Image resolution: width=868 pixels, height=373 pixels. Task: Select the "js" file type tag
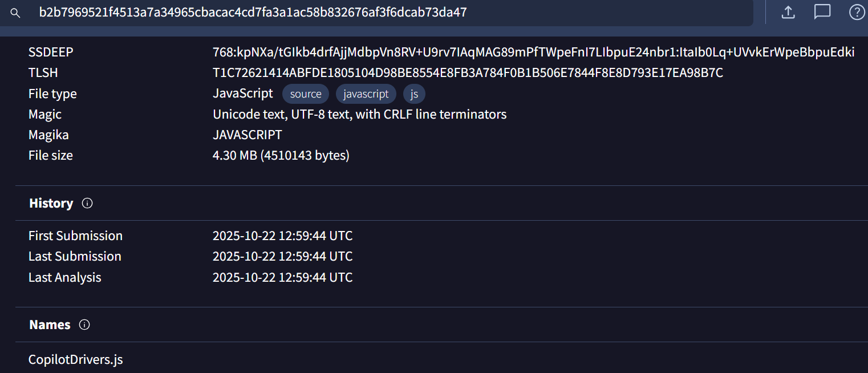pyautogui.click(x=414, y=94)
